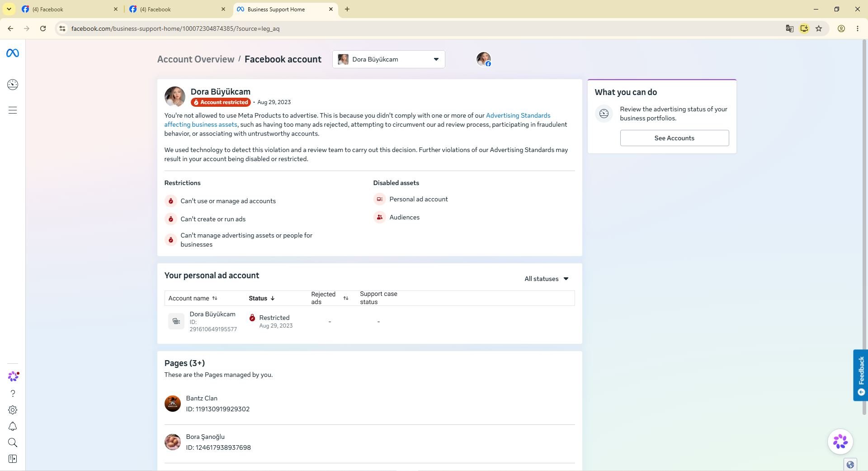The width and height of the screenshot is (868, 471).
Task: Click the Meta logo in the sidebar
Action: point(13,53)
